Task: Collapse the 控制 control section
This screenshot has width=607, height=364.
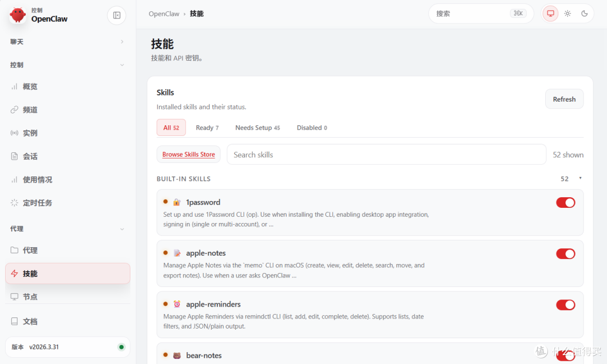Action: [68, 65]
